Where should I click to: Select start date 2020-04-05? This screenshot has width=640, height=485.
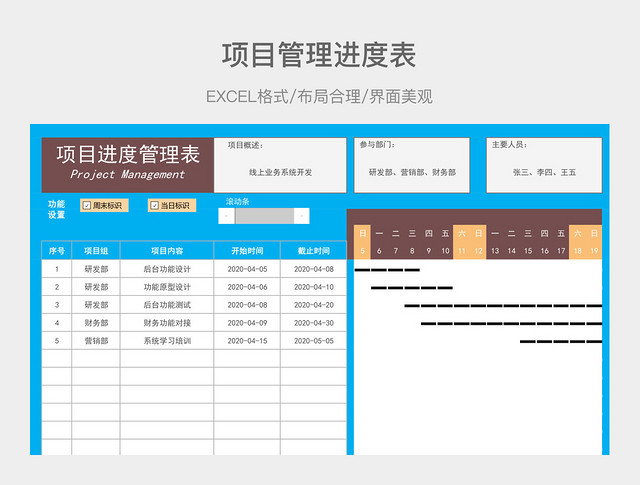(x=247, y=269)
